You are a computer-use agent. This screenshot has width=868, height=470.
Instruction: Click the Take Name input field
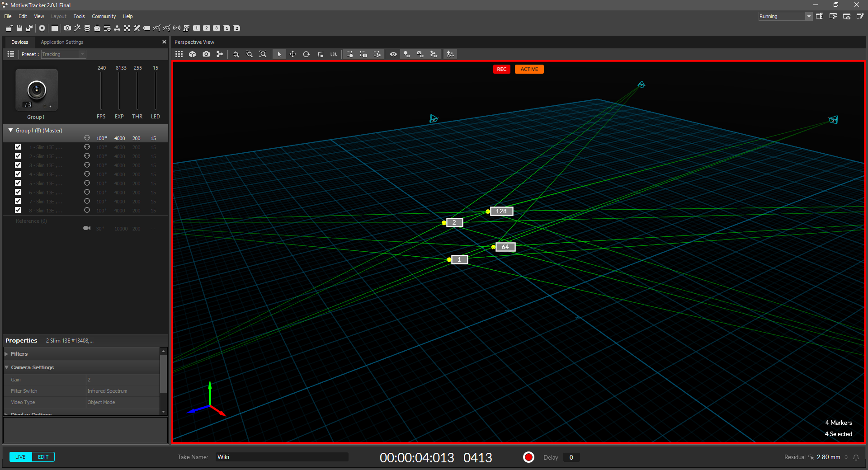282,457
